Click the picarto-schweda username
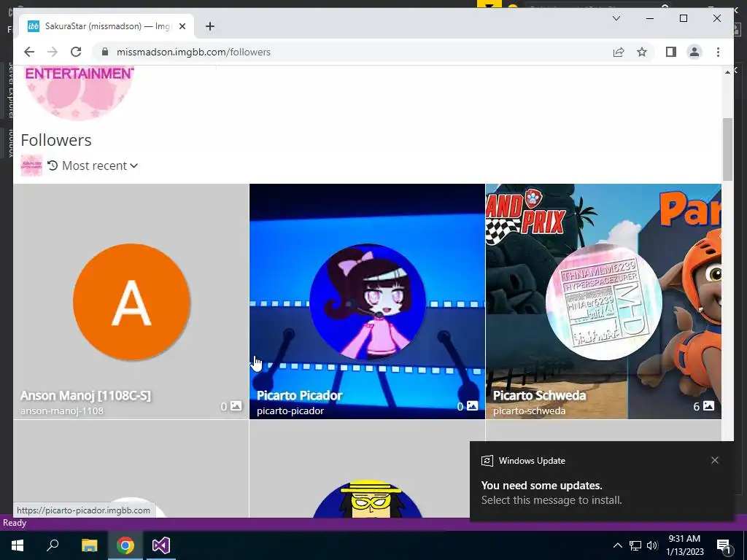Viewport: 747px width, 560px height. pyautogui.click(x=530, y=411)
